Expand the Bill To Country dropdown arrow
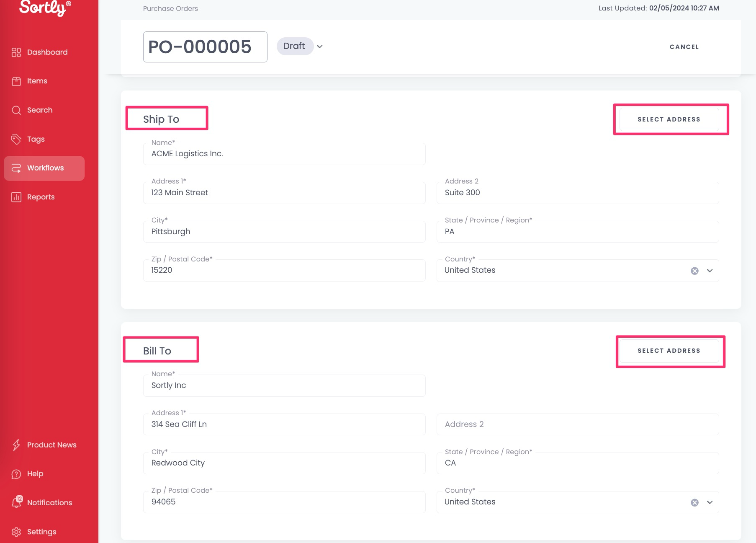This screenshot has width=756, height=543. pyautogui.click(x=710, y=502)
